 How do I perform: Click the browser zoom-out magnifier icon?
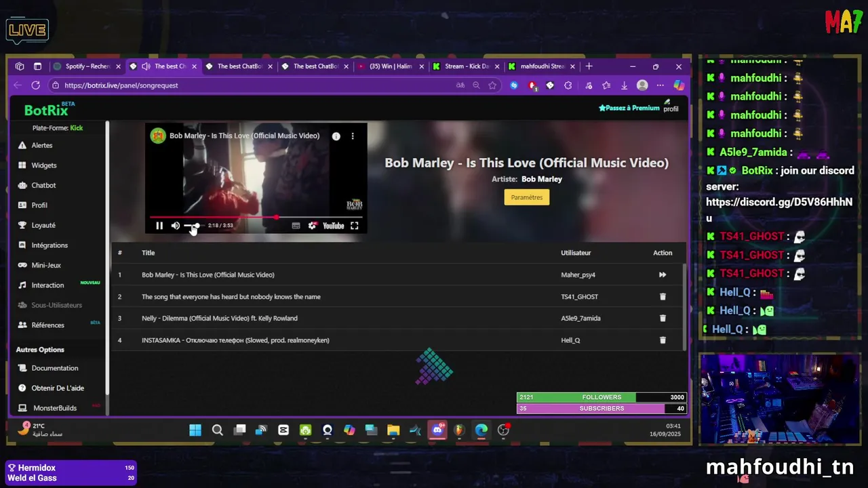tap(476, 85)
